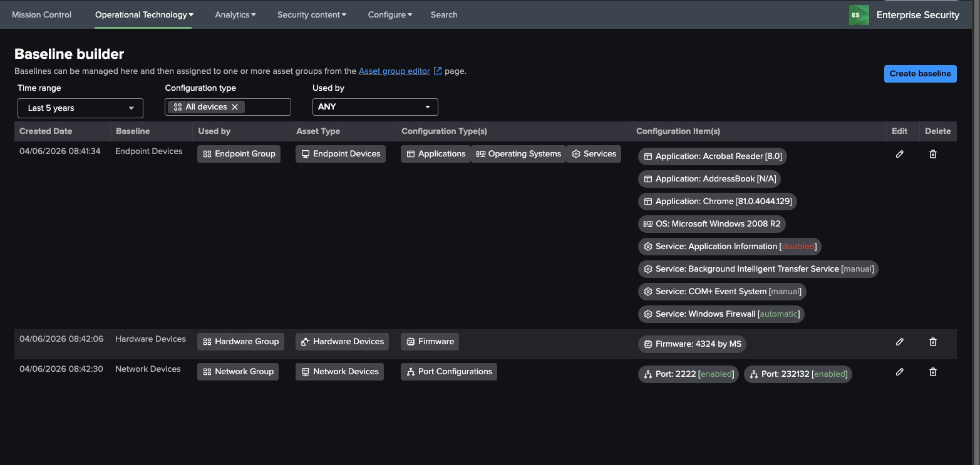980x465 pixels.
Task: Remove the All devices filter chip
Action: click(235, 107)
